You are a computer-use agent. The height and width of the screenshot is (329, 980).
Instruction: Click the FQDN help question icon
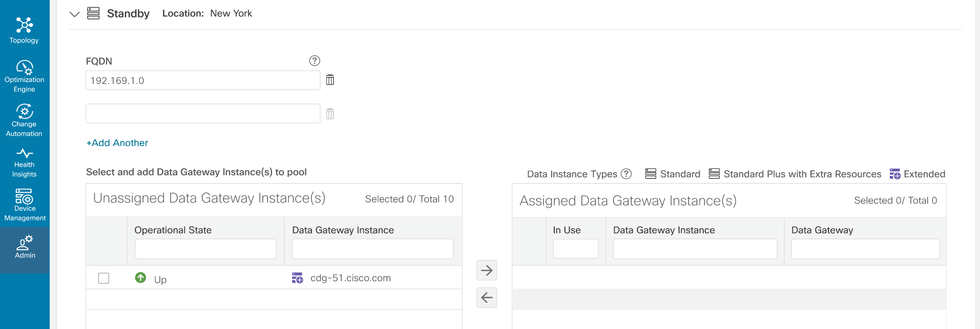tap(315, 61)
